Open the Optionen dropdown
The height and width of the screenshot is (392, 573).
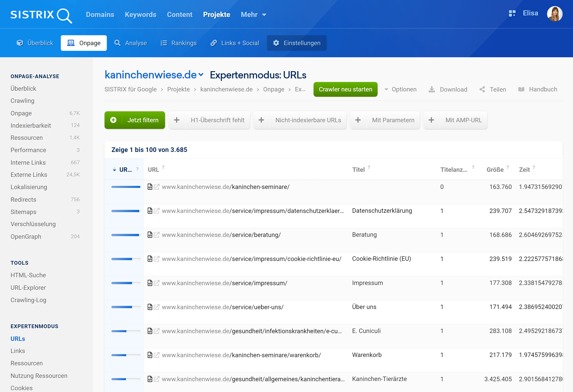(x=400, y=89)
